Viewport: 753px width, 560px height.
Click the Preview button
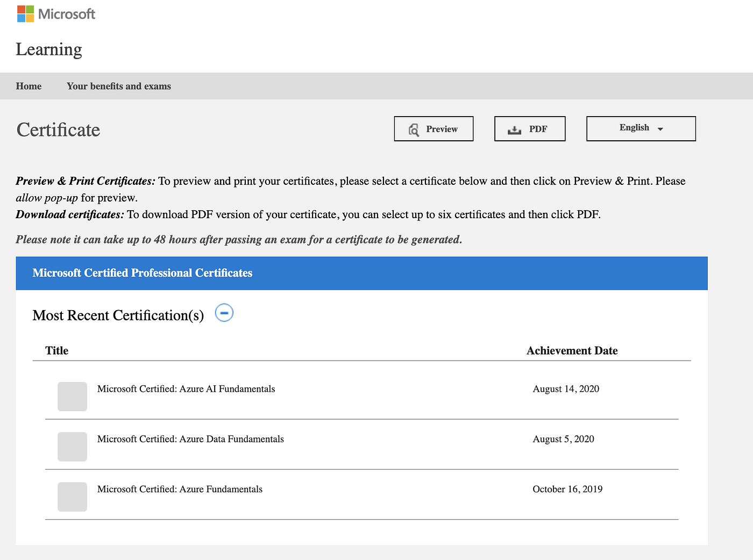pos(434,129)
